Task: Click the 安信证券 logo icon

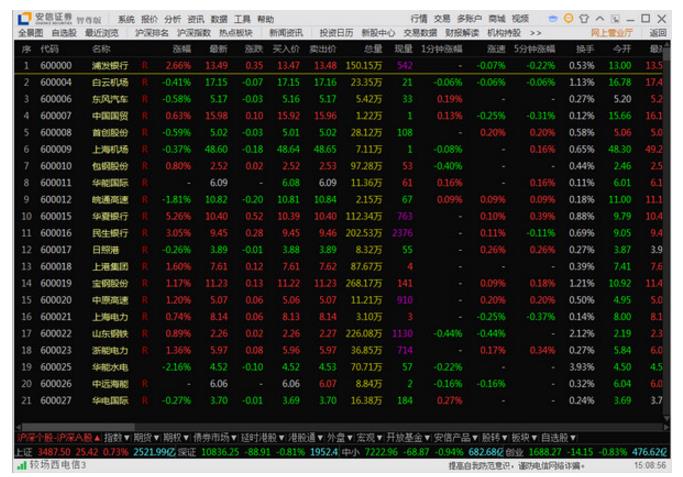Action: click(23, 19)
